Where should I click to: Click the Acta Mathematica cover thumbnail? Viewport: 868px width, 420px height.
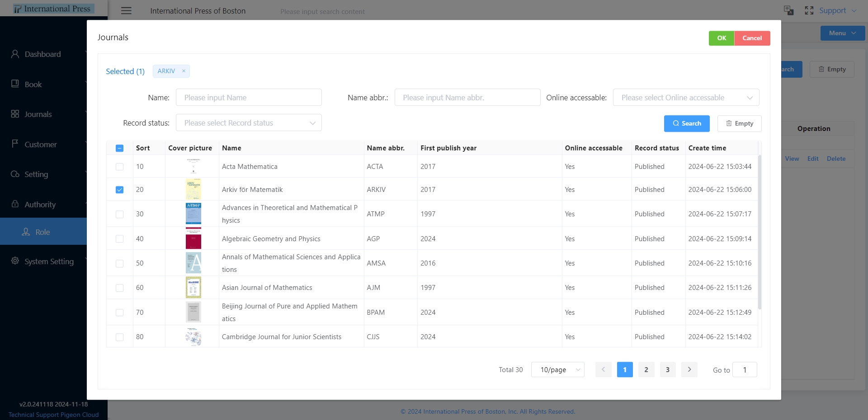coord(193,166)
